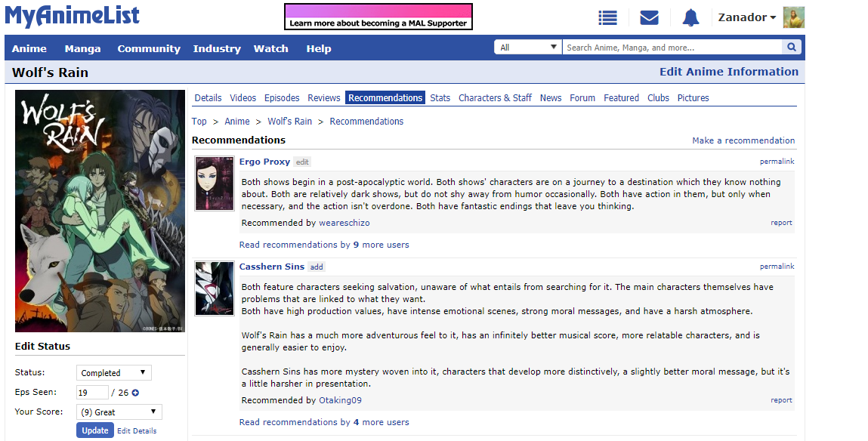Click Edit Anime Information link
This screenshot has height=441, width=868.
[729, 72]
